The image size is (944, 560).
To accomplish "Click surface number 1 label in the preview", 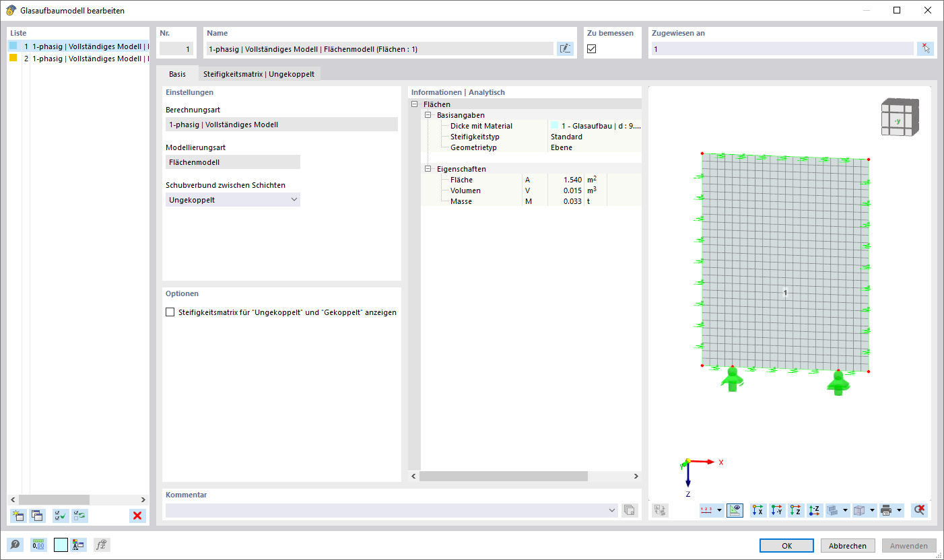I will 785,292.
